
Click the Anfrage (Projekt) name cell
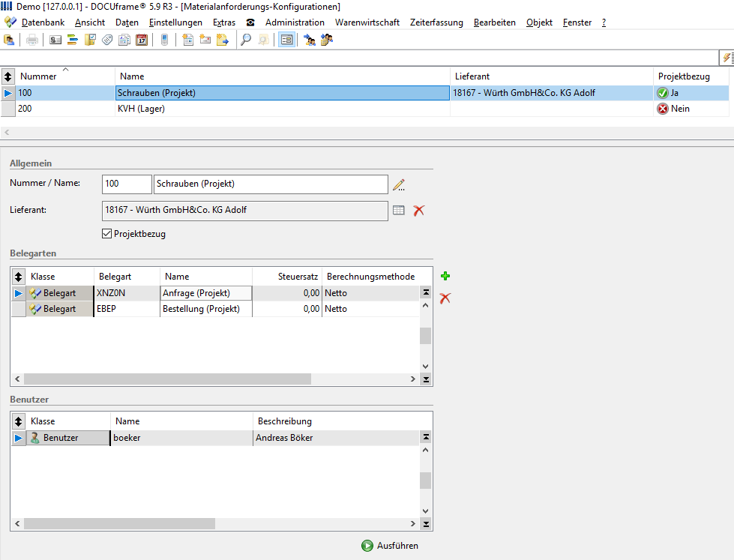206,293
